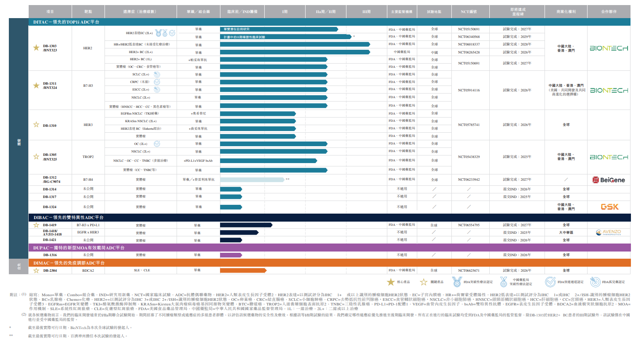The height and width of the screenshot is (348, 644).
Task: Click the orphan drug icon beside ESCC (2L+)
Action: tap(157, 89)
